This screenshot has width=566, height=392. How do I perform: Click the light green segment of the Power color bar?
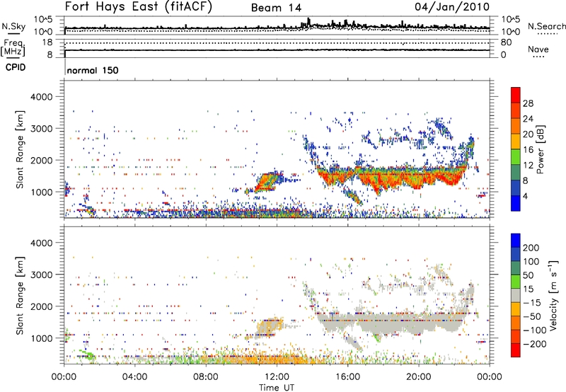tap(516, 157)
